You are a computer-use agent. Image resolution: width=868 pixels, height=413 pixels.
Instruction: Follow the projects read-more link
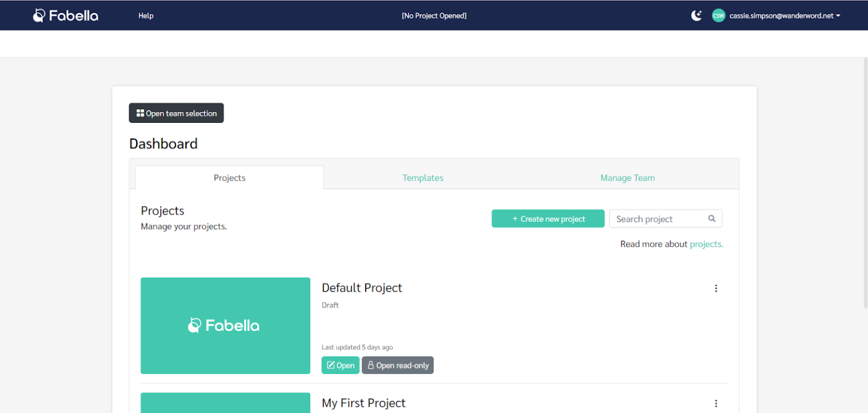coord(706,244)
